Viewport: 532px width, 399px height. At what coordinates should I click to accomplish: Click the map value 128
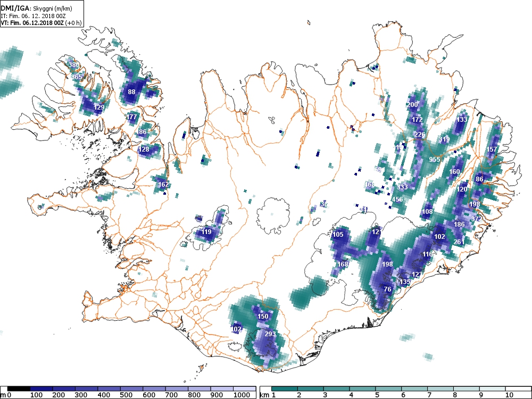pyautogui.click(x=144, y=149)
